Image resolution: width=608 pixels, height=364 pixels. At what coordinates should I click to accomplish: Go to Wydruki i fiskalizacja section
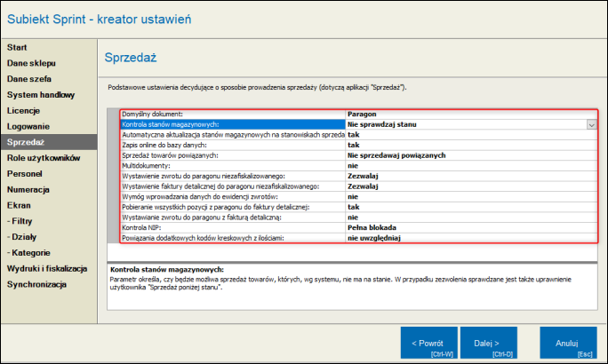coord(47,269)
